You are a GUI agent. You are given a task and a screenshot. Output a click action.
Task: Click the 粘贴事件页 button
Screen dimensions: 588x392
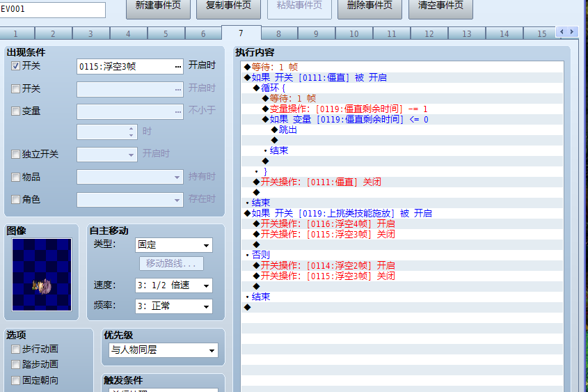pyautogui.click(x=299, y=8)
